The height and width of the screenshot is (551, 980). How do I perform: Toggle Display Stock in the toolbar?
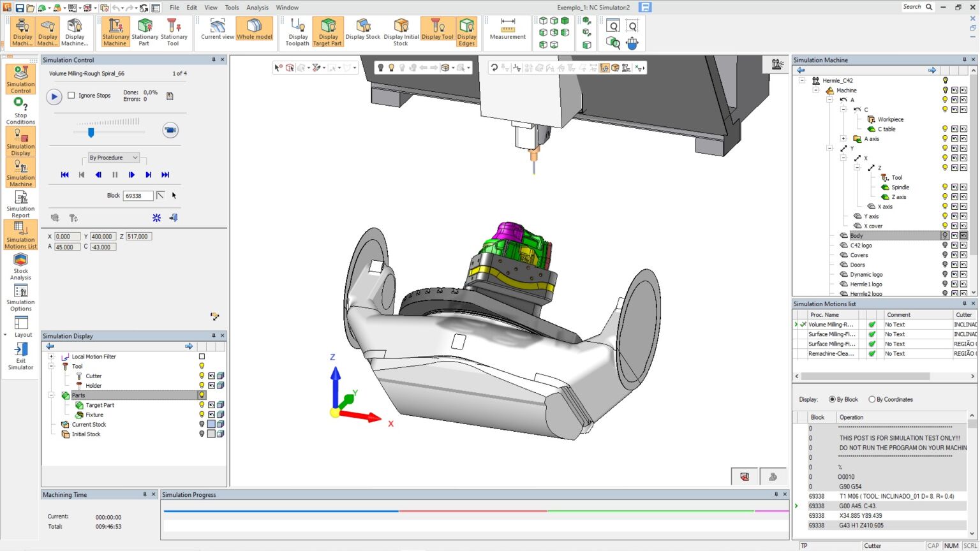click(x=362, y=32)
